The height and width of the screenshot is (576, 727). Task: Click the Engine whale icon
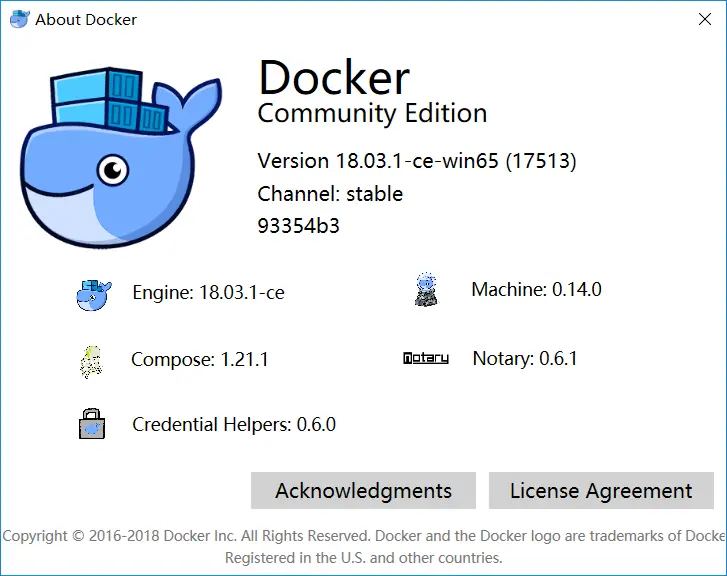(94, 295)
